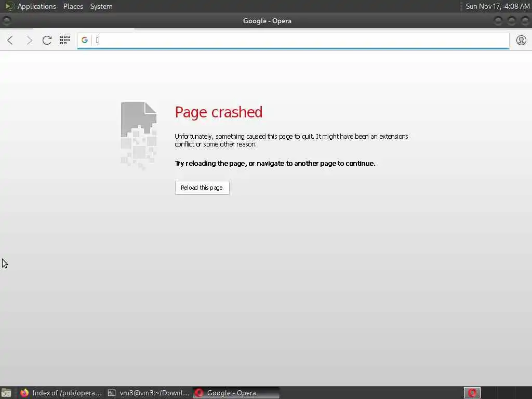
Task: Click the Page crashed heading
Action: coord(219,112)
